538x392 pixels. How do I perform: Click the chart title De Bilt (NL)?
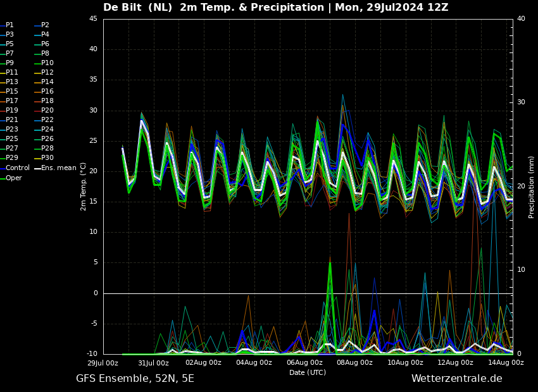(x=137, y=7)
